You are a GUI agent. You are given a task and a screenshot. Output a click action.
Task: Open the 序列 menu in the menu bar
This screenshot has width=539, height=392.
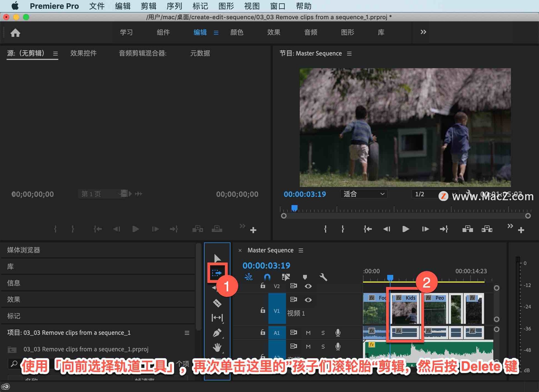[174, 6]
